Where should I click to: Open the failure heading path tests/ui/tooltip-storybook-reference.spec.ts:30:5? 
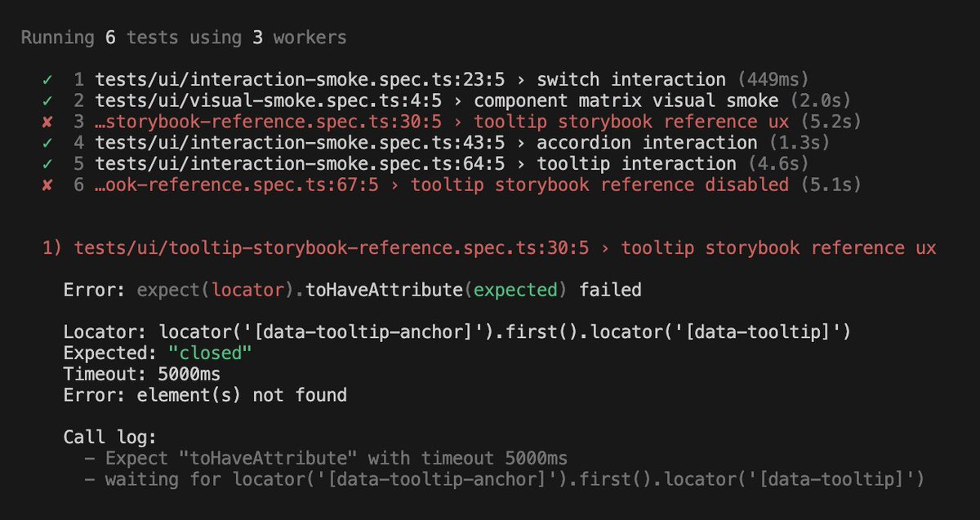tap(332, 248)
